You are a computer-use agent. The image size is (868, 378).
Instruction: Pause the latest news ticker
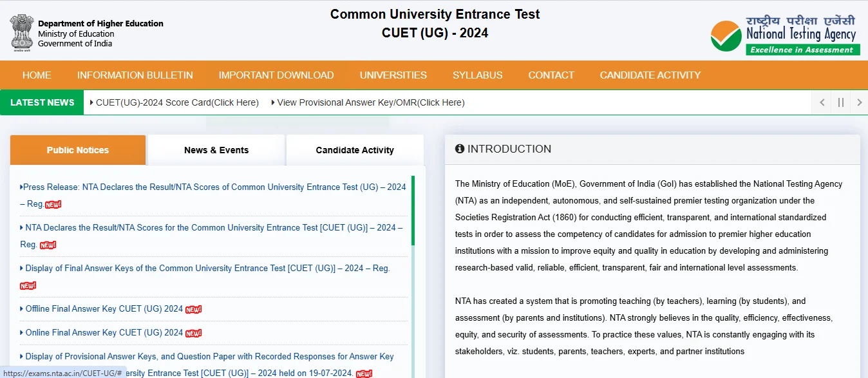840,102
